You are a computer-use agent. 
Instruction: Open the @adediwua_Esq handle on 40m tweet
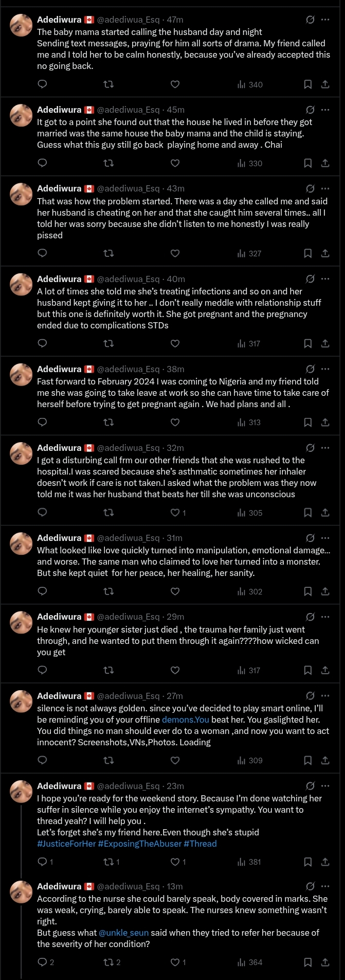point(129,279)
